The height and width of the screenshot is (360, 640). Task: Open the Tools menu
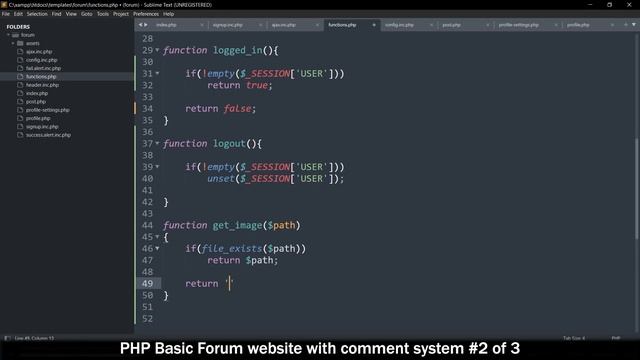[103, 14]
